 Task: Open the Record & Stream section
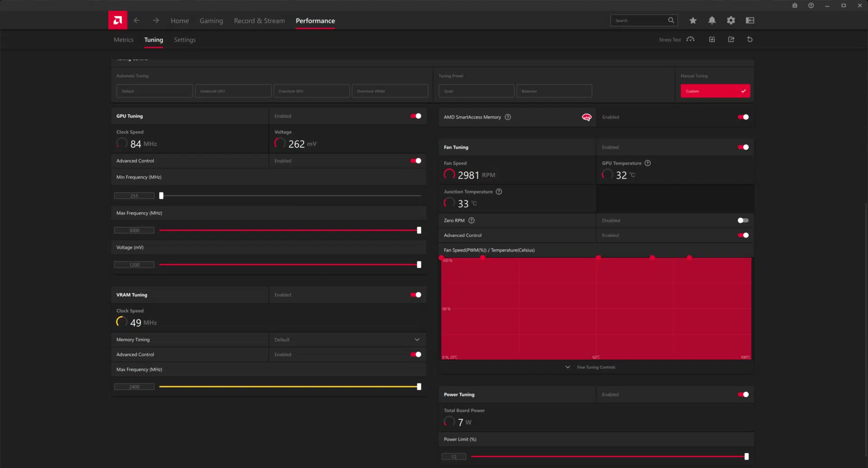pos(259,20)
